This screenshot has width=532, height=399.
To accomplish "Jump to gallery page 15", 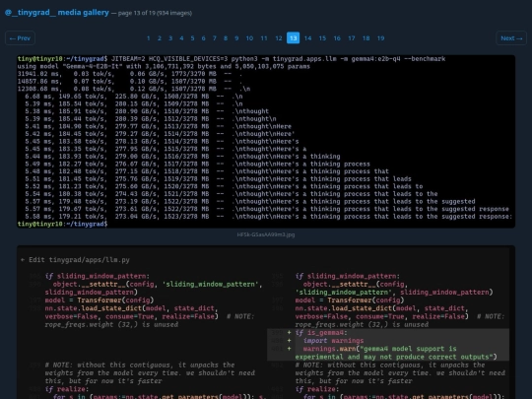I will 322,38.
